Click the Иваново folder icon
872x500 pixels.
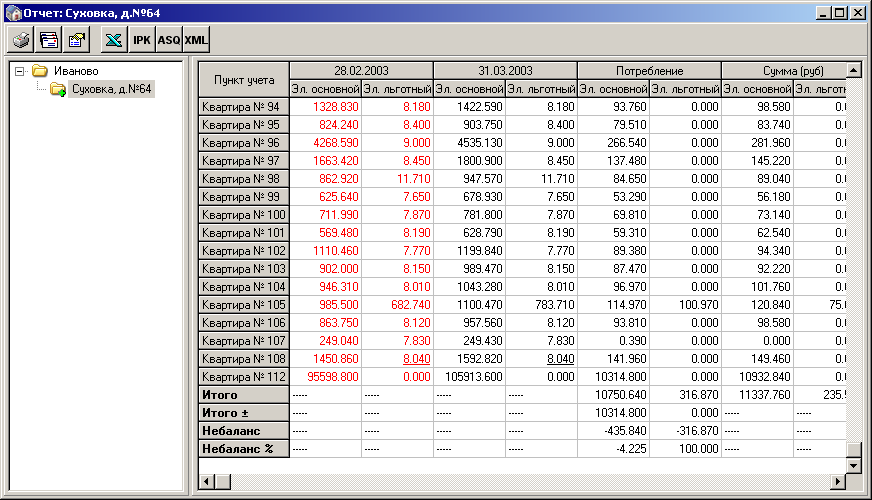pos(39,71)
